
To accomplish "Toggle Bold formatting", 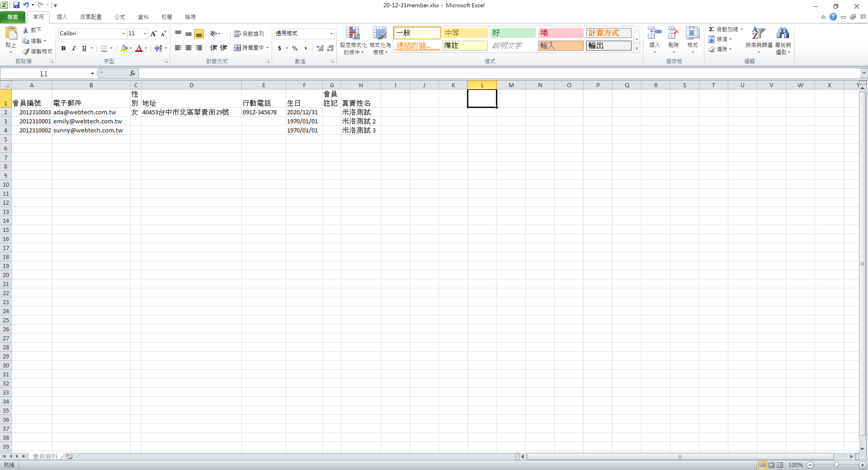I will 63,48.
